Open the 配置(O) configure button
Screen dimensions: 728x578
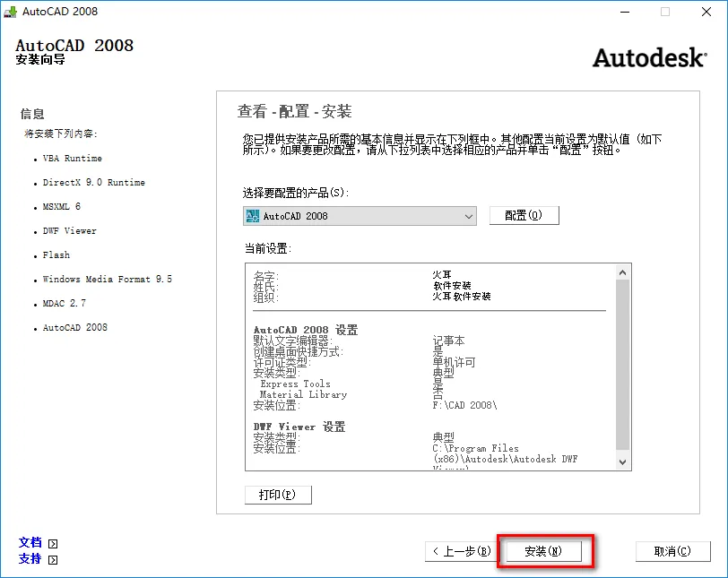coord(524,215)
